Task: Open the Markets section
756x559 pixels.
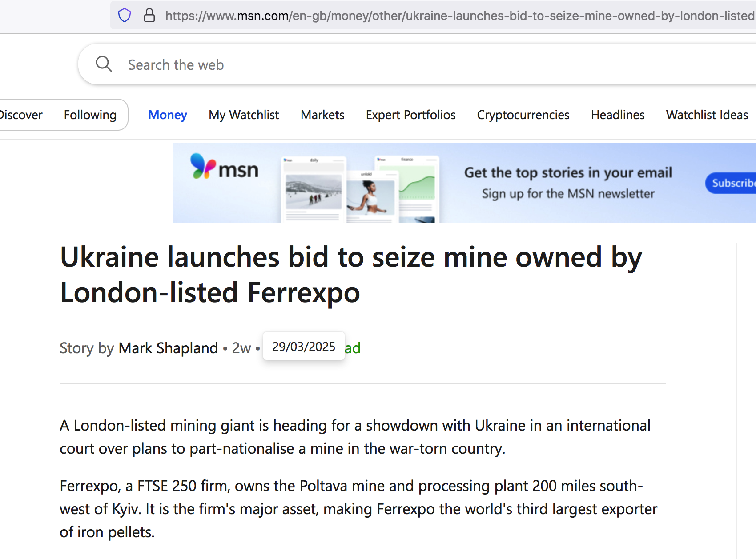Action: pyautogui.click(x=322, y=115)
